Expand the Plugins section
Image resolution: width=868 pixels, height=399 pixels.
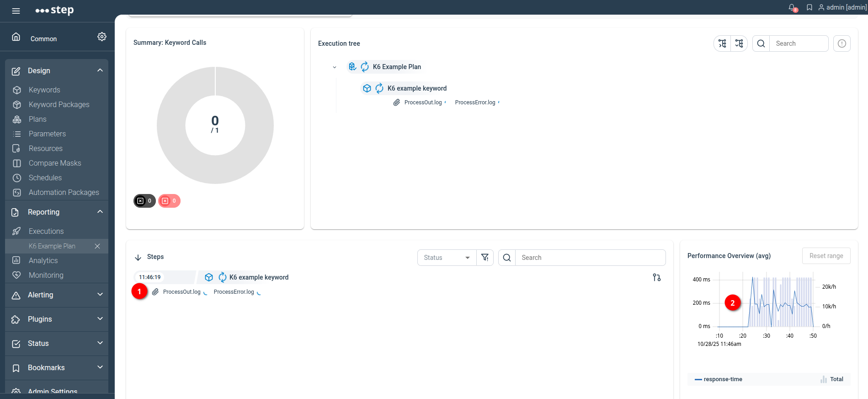pos(100,319)
